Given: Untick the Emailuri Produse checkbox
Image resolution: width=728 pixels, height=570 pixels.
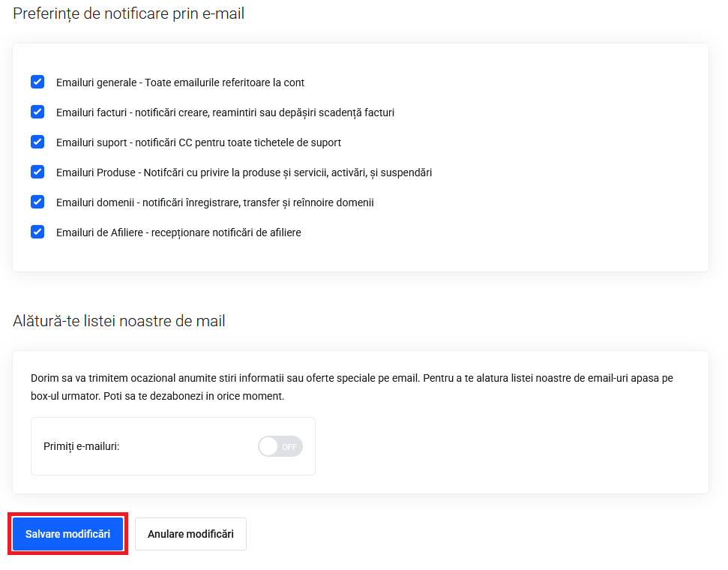Looking at the screenshot, I should (37, 172).
